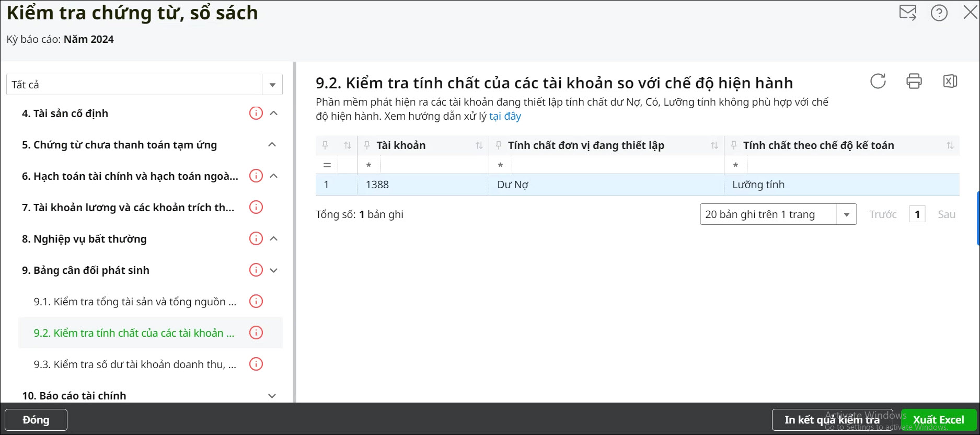Sort by Tính chất theo chế độ kế toán
Screen dimensions: 980x435
click(x=950, y=145)
